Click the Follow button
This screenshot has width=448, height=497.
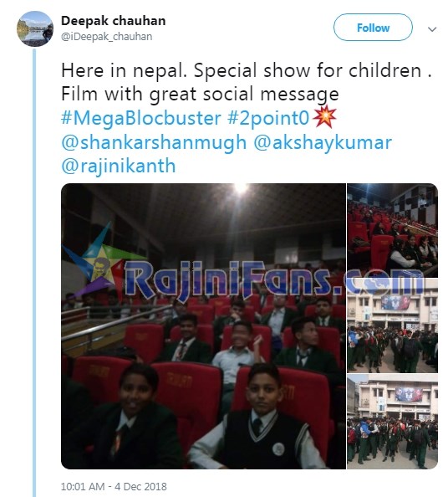coord(373,28)
